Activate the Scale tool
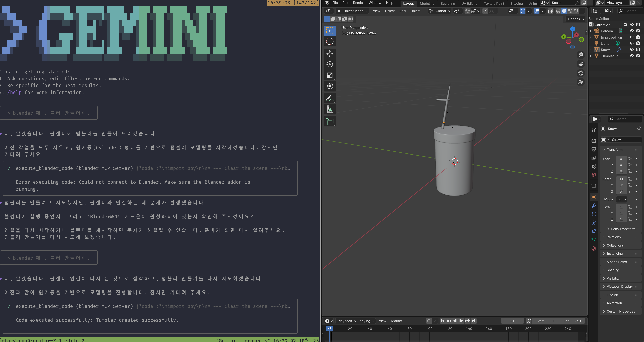 coord(330,75)
